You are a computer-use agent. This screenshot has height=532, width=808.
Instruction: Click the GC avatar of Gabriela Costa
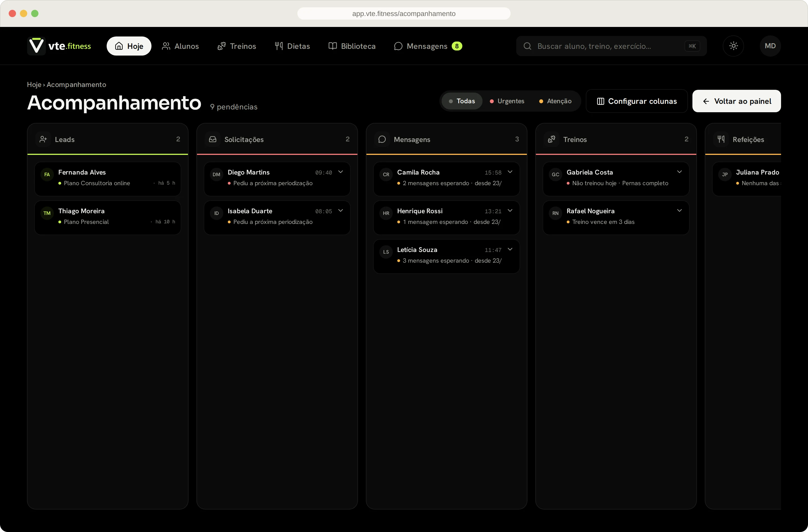click(555, 175)
